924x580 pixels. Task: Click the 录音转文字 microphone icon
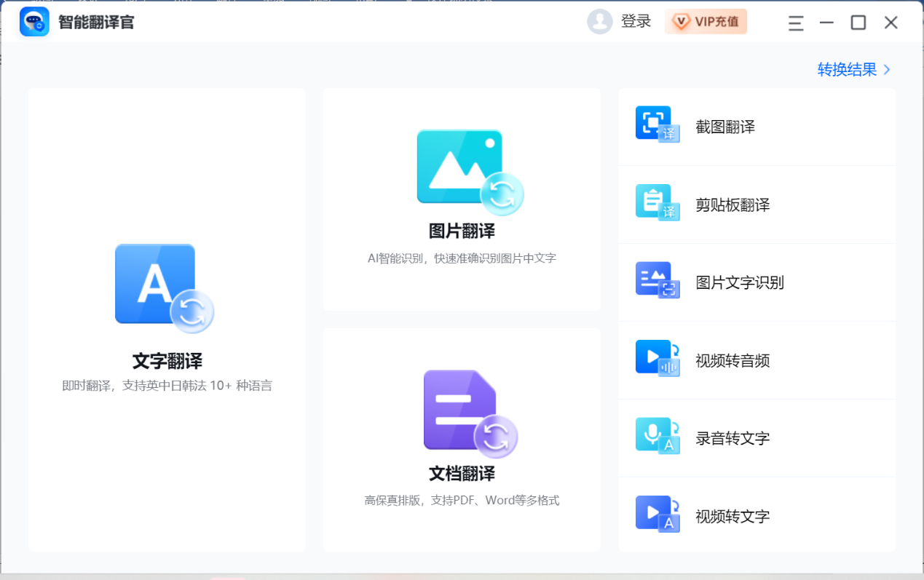tap(658, 436)
